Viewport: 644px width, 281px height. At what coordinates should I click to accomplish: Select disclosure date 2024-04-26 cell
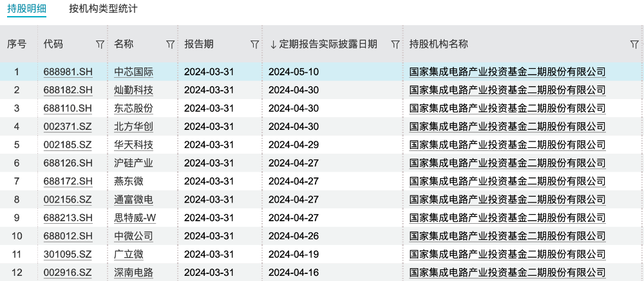coord(294,236)
